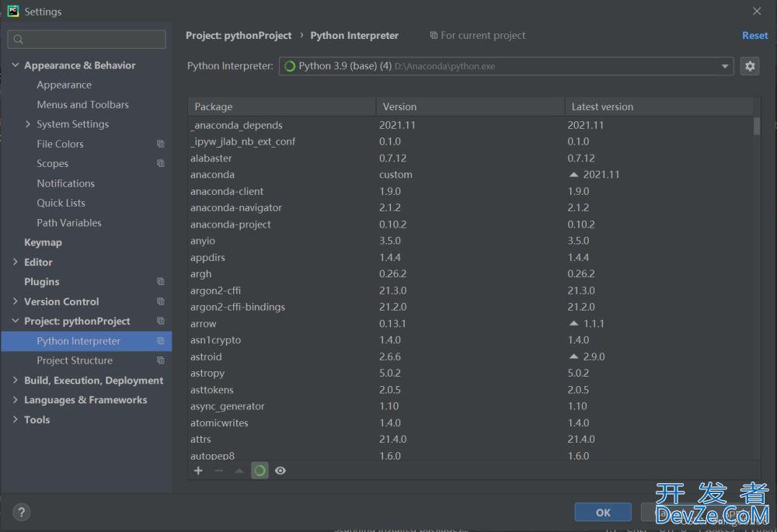Click the help question mark icon
The image size is (777, 532).
(x=21, y=512)
